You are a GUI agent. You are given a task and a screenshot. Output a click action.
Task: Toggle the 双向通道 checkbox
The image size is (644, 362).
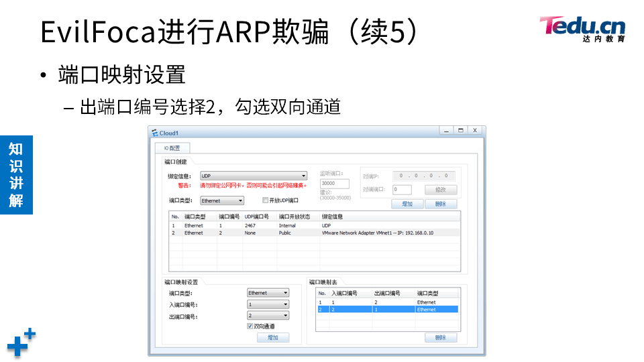(x=250, y=326)
